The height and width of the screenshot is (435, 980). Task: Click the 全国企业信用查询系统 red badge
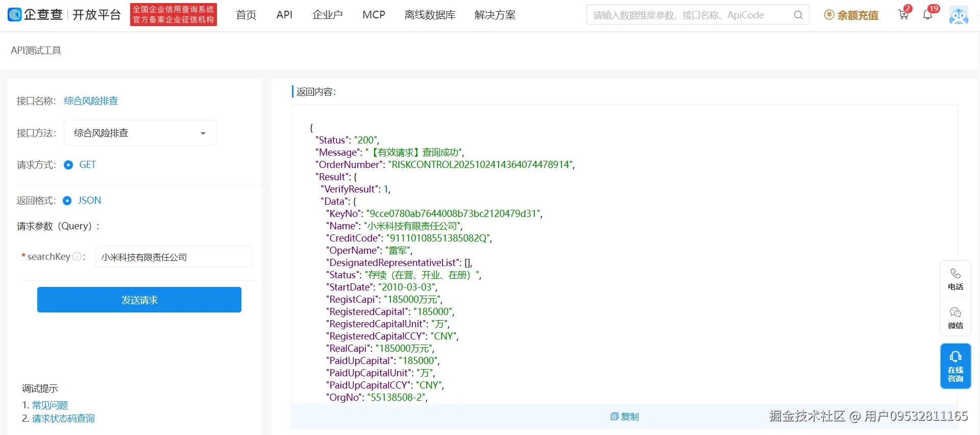(174, 14)
